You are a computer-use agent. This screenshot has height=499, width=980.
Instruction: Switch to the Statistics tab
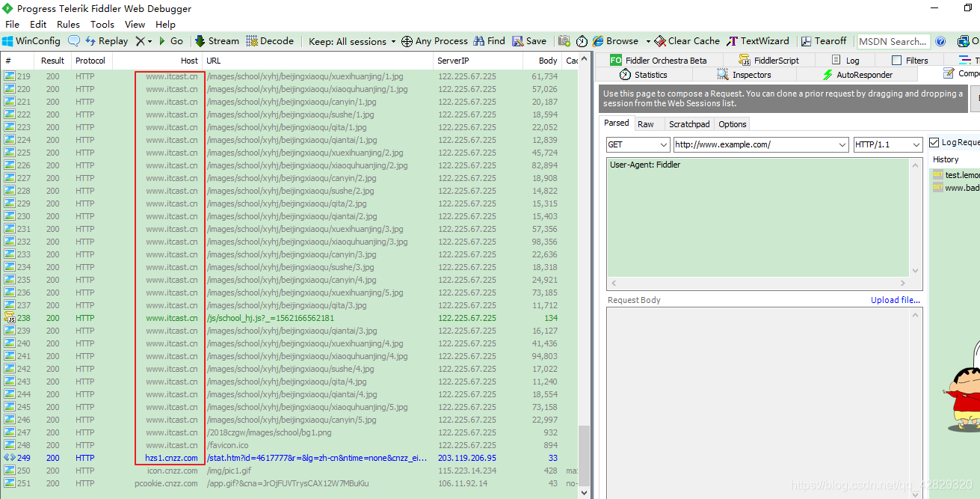[x=644, y=75]
